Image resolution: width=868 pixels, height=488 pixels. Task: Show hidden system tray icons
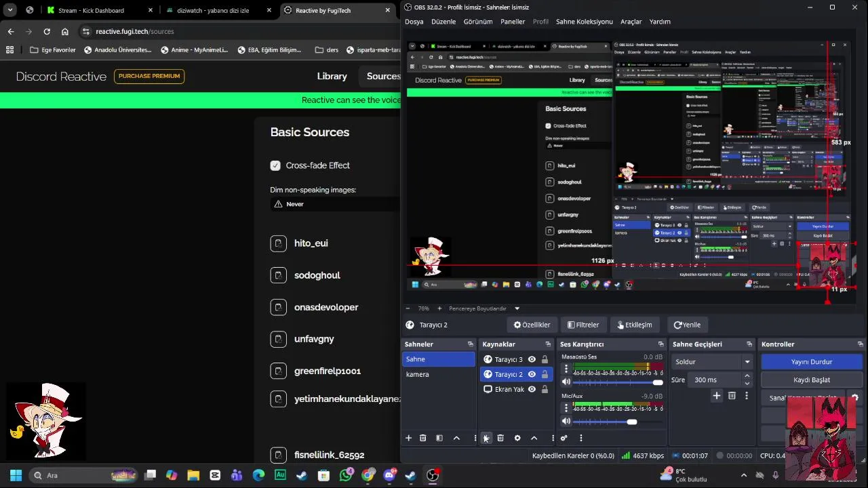743,475
